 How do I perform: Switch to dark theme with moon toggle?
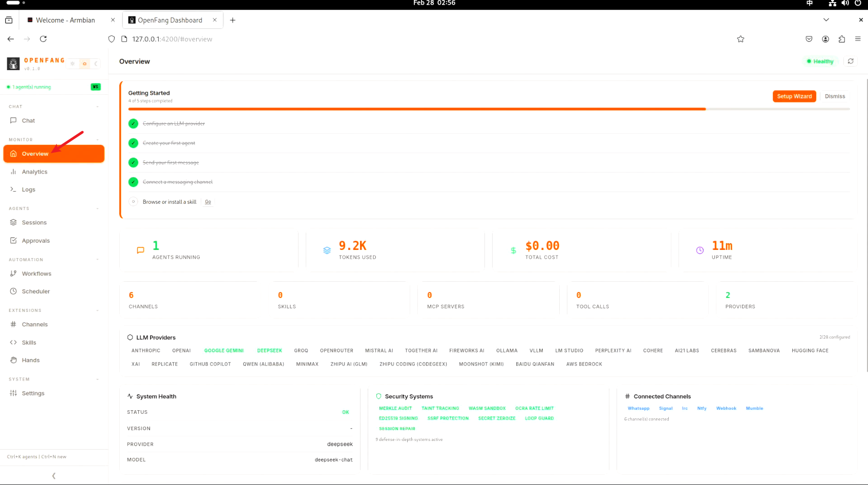pyautogui.click(x=96, y=64)
